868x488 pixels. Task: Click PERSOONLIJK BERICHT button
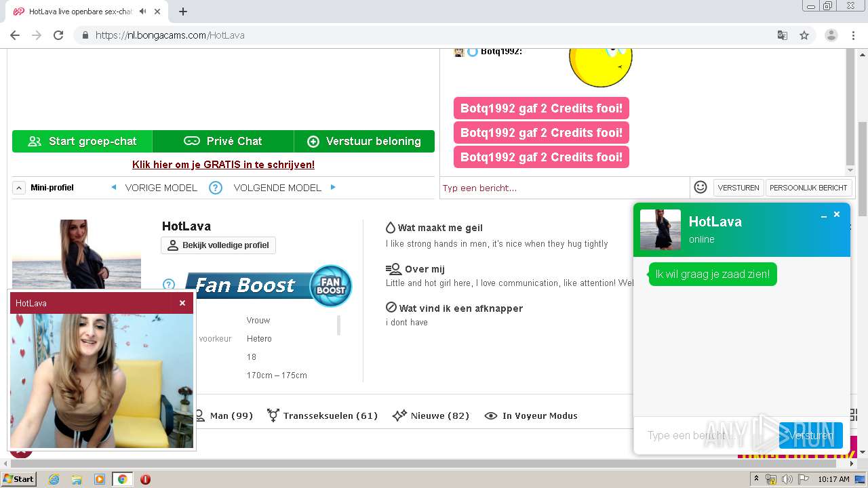click(x=808, y=188)
